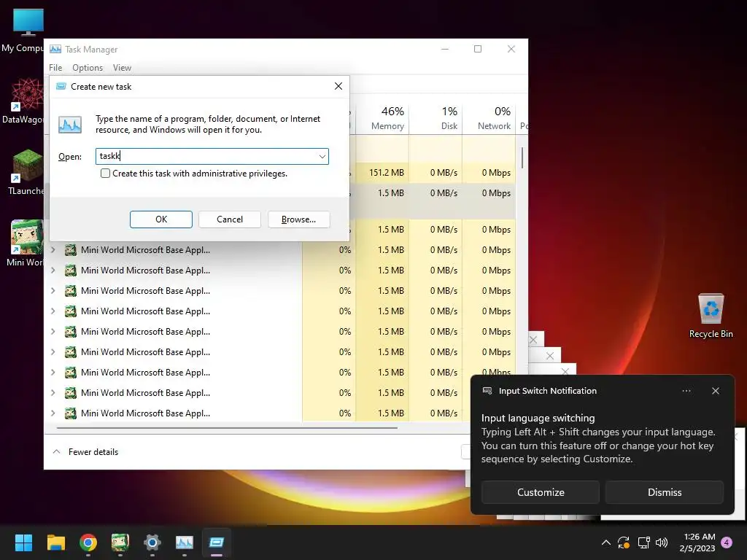747x560 pixels.
Task: Dismiss the Input Switch Notification
Action: coord(664,492)
